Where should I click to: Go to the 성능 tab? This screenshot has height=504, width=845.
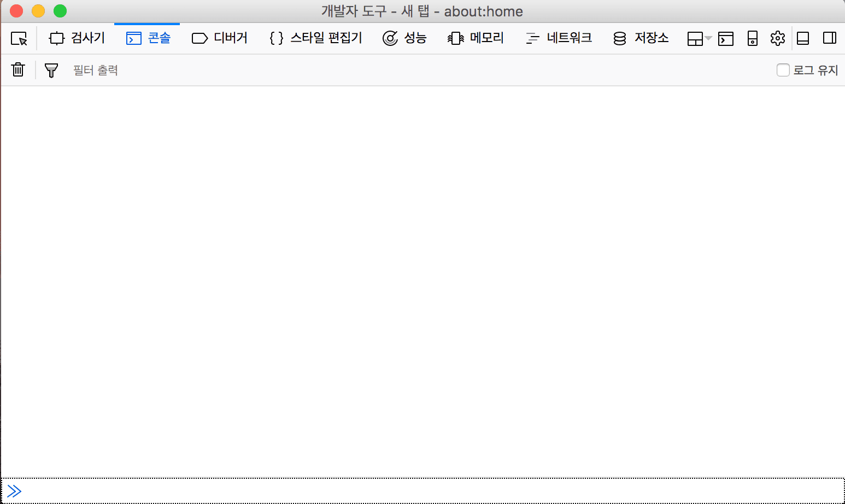point(404,38)
